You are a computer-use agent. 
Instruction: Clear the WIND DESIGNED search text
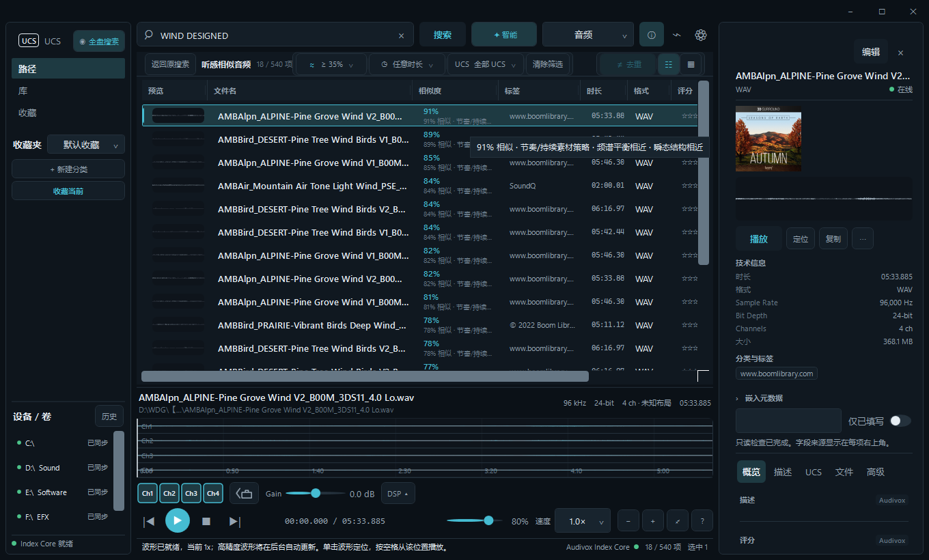coord(402,36)
